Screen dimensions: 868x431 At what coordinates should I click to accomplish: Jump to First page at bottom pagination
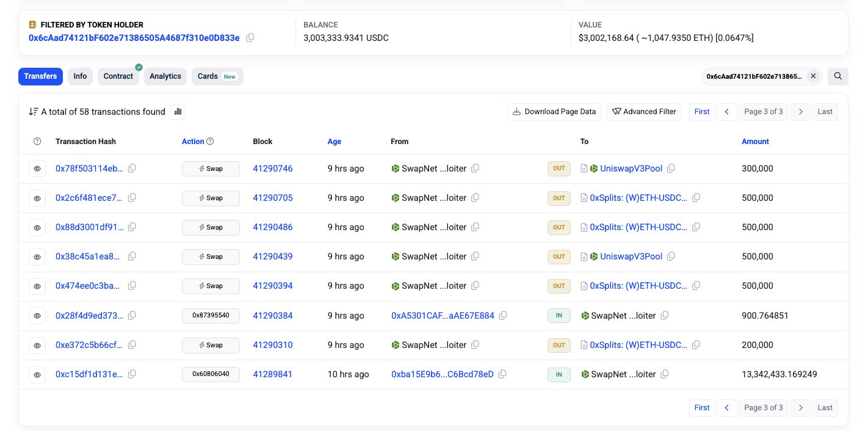(x=702, y=408)
